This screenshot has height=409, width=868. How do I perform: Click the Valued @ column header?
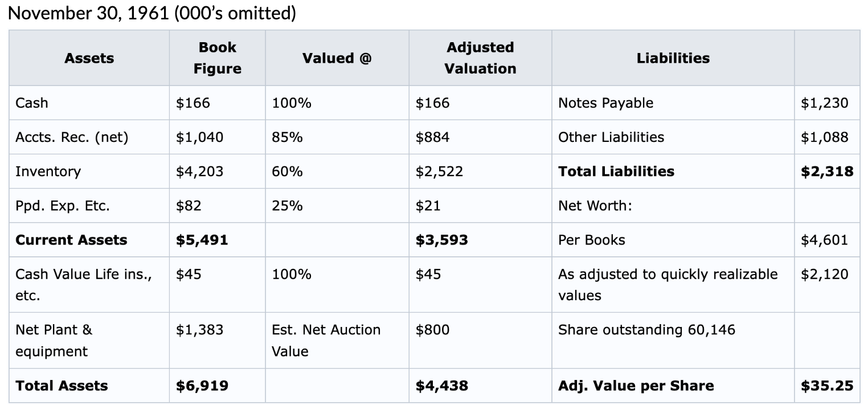click(x=337, y=58)
